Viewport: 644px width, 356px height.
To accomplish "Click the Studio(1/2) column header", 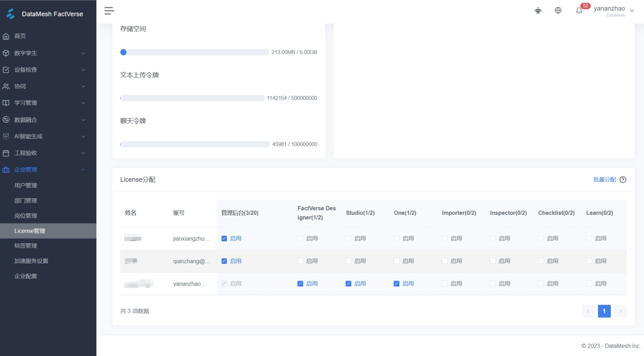I will pos(360,213).
